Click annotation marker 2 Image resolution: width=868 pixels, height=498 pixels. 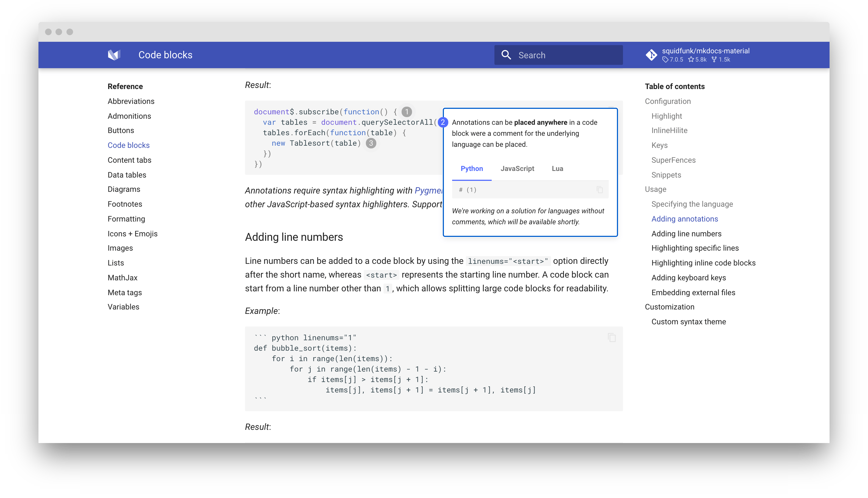tap(443, 122)
